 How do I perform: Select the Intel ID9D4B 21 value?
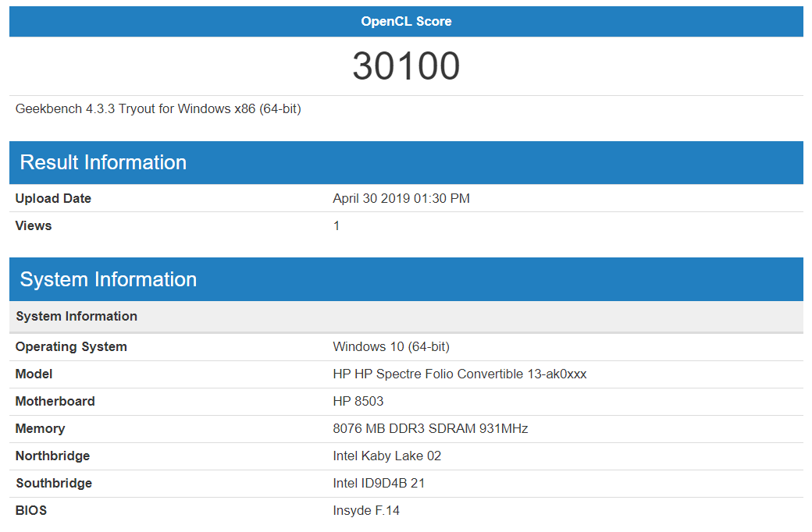coord(379,484)
